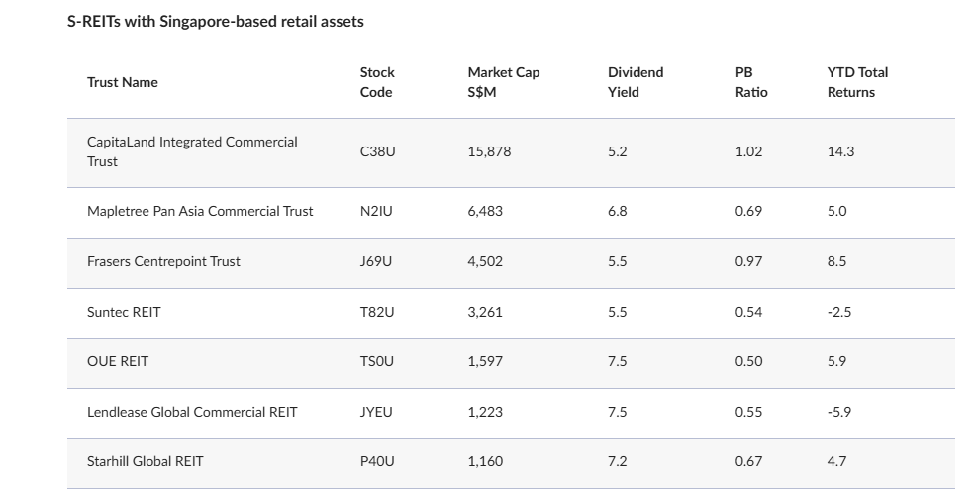
Task: Click the Starhill Global REIT name
Action: pyautogui.click(x=146, y=461)
